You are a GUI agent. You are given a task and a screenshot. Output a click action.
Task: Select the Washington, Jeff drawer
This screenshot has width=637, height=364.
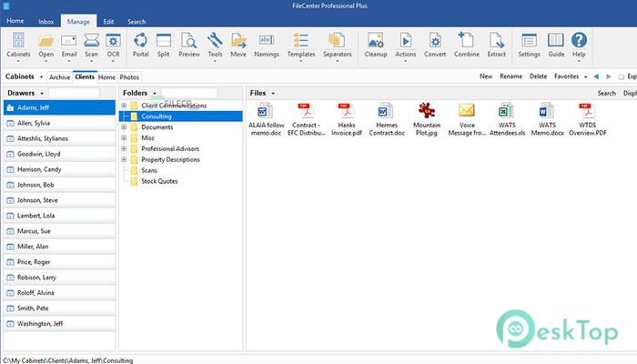coord(60,324)
